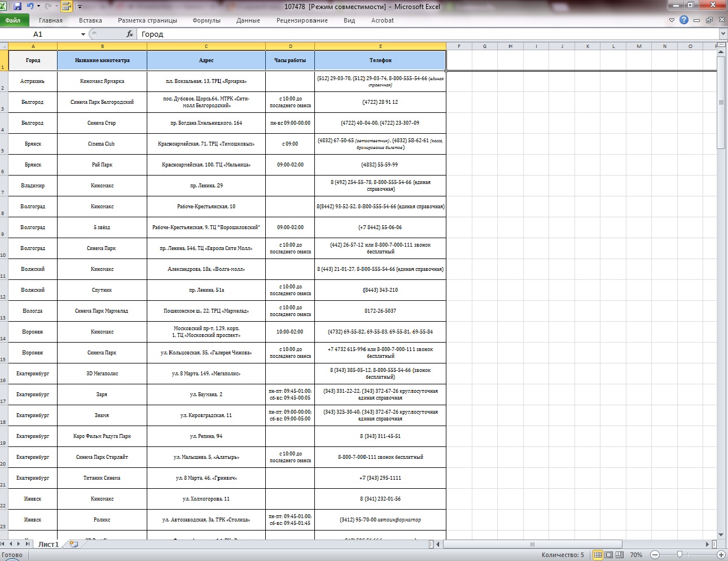
Task: Open the Name Box dropdown arrow
Action: tap(83, 34)
